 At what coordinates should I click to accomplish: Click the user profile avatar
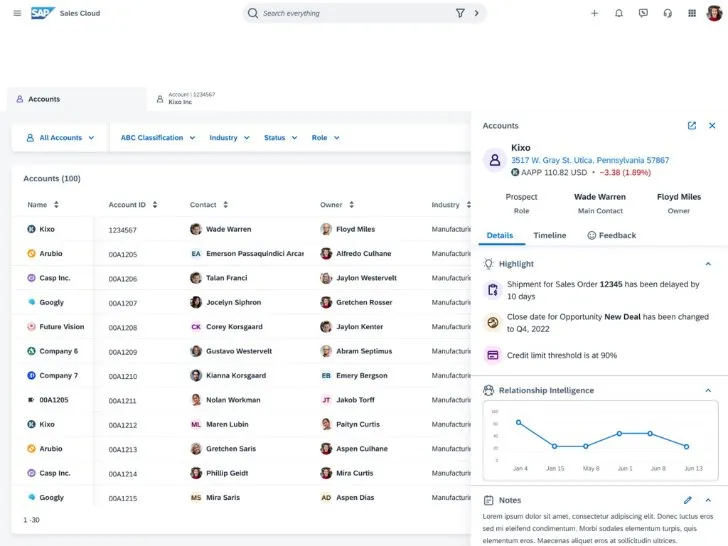(714, 13)
